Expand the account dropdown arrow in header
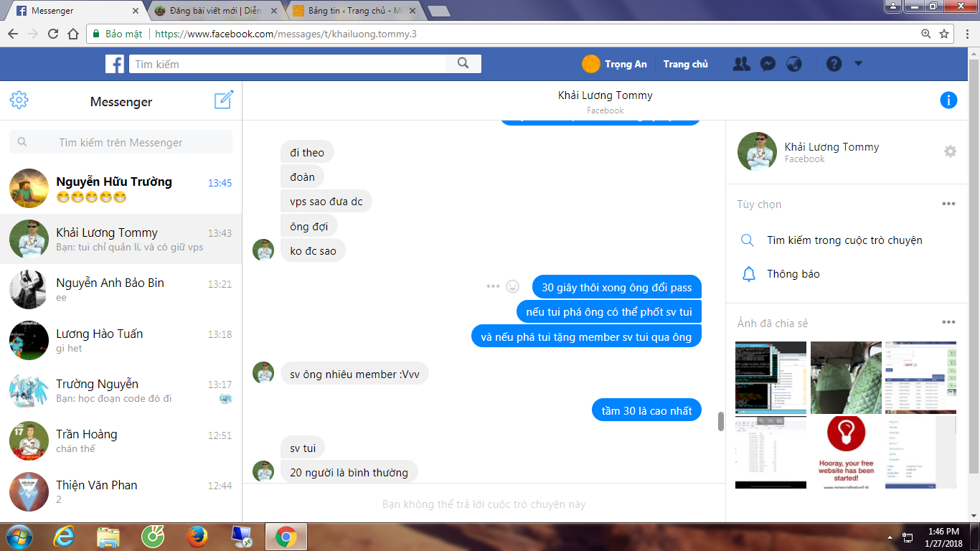Viewport: 980px width, 551px height. (x=858, y=64)
